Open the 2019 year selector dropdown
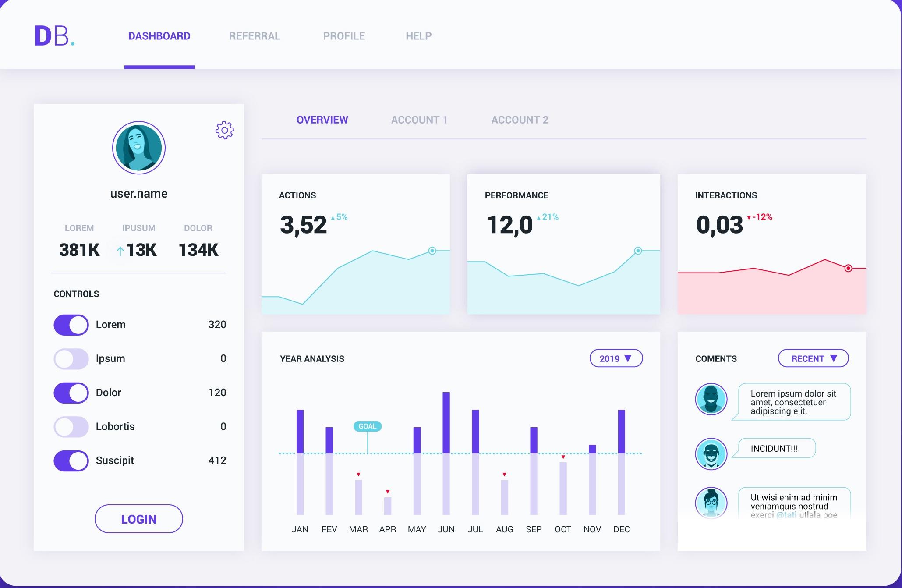 [616, 358]
